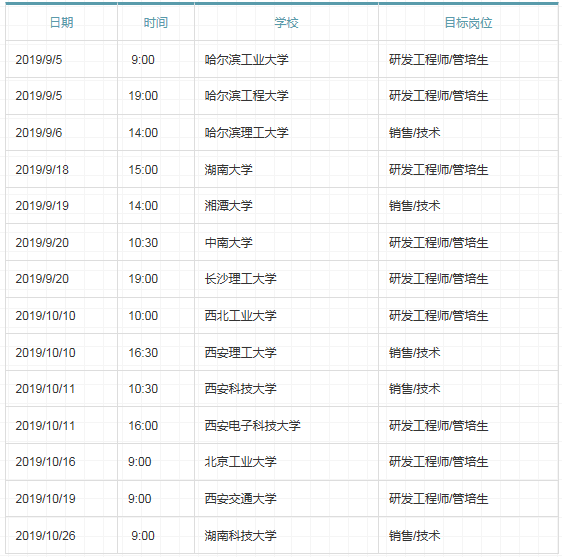The height and width of the screenshot is (557, 562).
Task: Click 研发工程师/管培生 in the 中南大学 row
Action: [x=439, y=243]
